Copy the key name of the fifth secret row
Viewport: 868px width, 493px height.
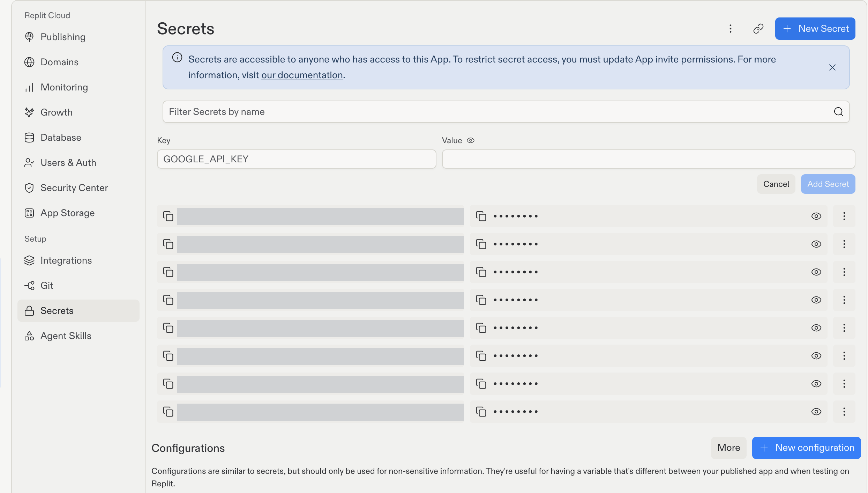[x=168, y=328]
